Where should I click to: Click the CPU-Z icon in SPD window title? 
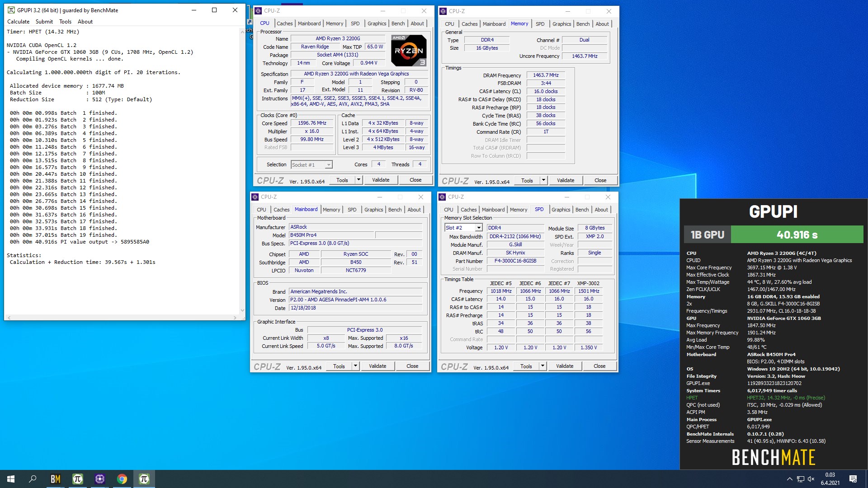(x=442, y=197)
